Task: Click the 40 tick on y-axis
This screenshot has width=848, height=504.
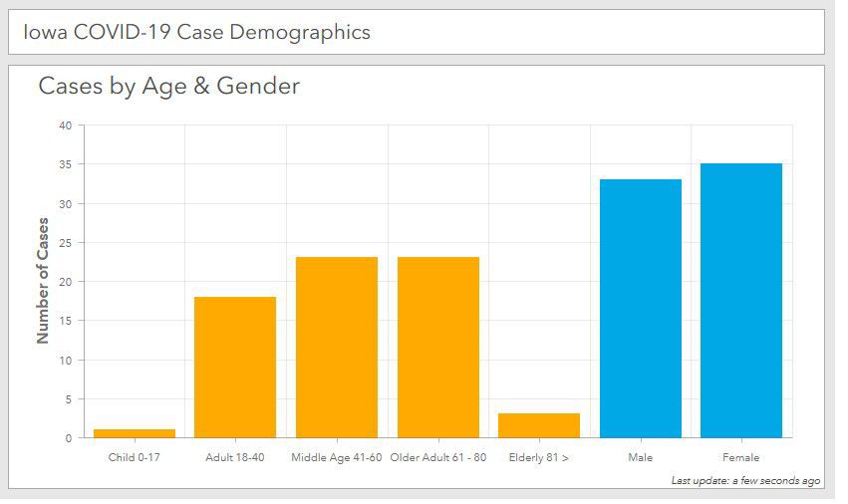Action: [66, 126]
